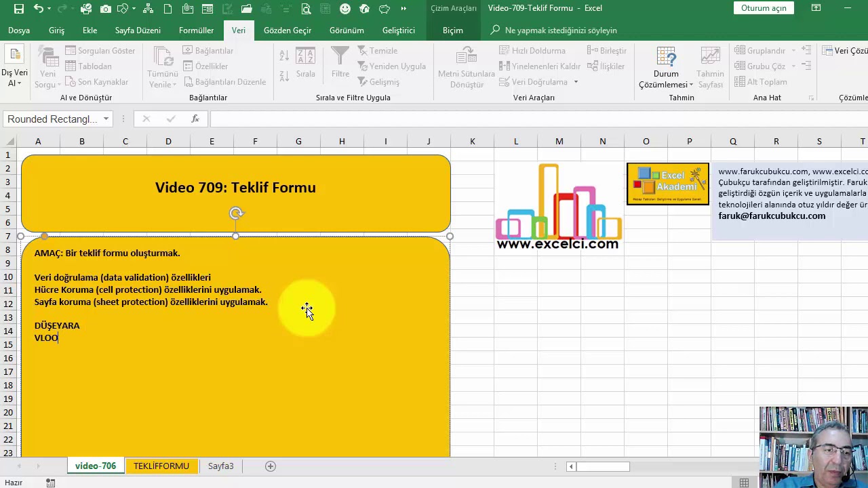This screenshot has height=488, width=868.
Task: Switch to the Giriş tab
Action: click(56, 30)
